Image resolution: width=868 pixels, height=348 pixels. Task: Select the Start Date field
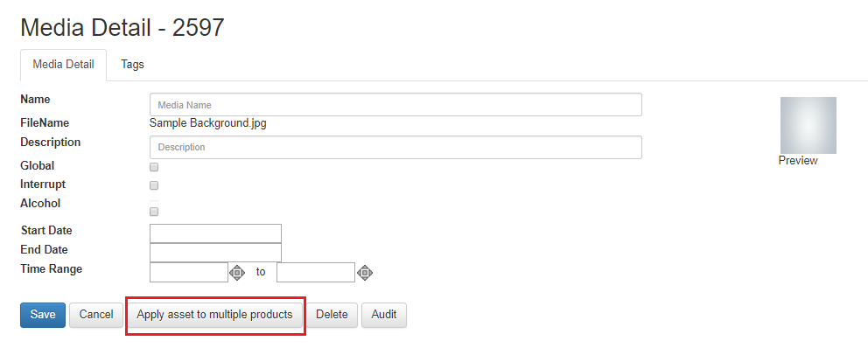click(215, 233)
